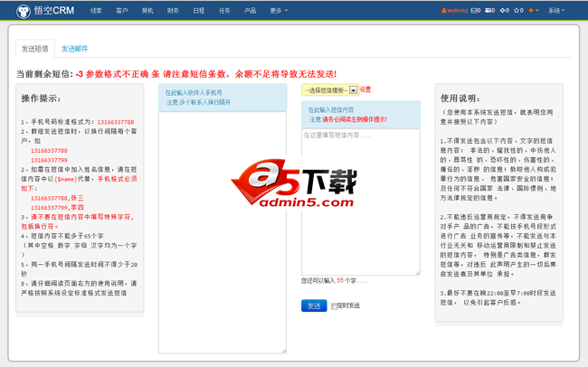Click into the recipient phone numbers textarea

point(223,232)
